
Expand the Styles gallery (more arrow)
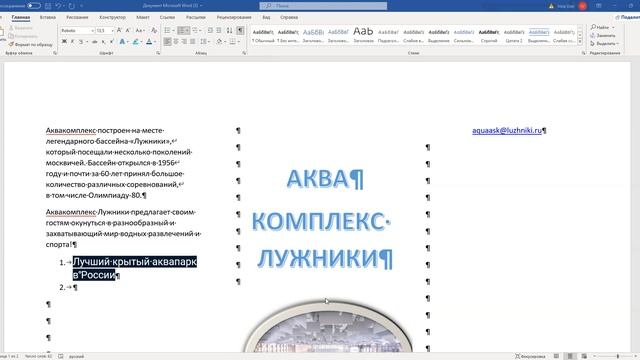[580, 42]
